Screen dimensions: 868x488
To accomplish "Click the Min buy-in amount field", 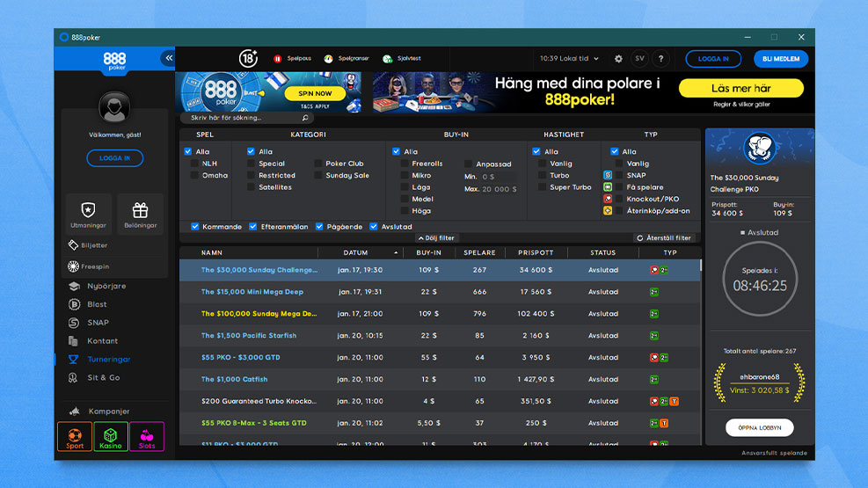I will [x=498, y=177].
